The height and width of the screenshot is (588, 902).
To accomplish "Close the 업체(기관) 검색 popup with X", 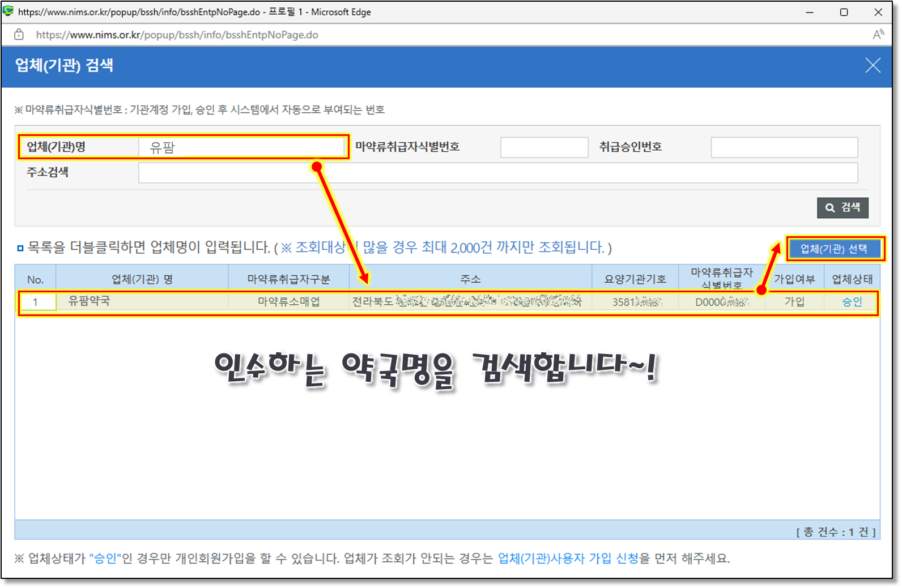I will point(873,66).
